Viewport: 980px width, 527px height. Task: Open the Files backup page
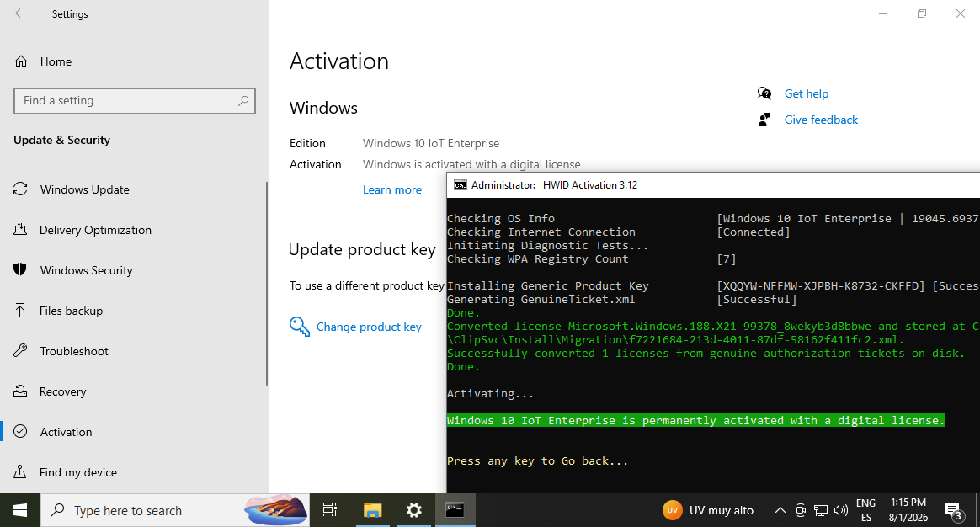71,311
